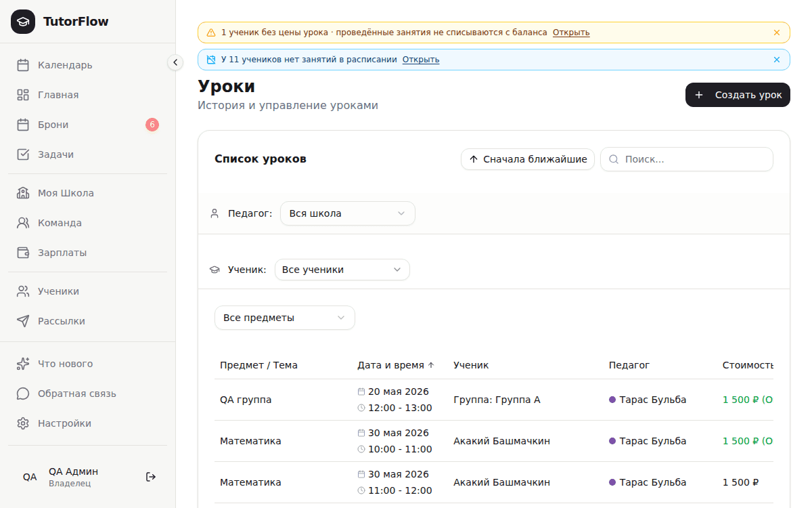Open the Все предметы subject dropdown

(285, 318)
